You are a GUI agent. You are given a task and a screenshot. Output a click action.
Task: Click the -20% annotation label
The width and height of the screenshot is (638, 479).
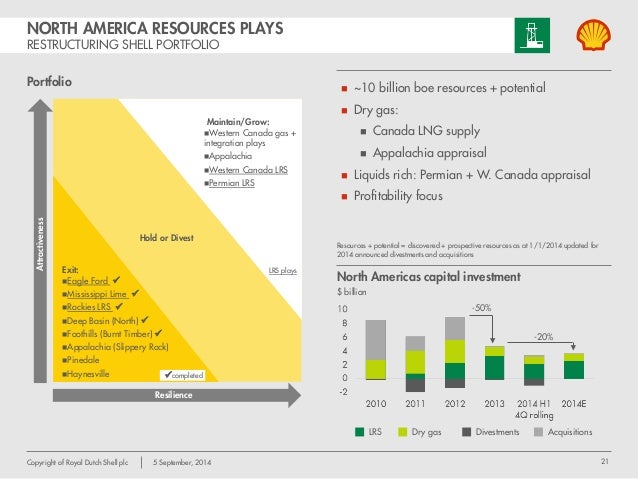click(543, 337)
